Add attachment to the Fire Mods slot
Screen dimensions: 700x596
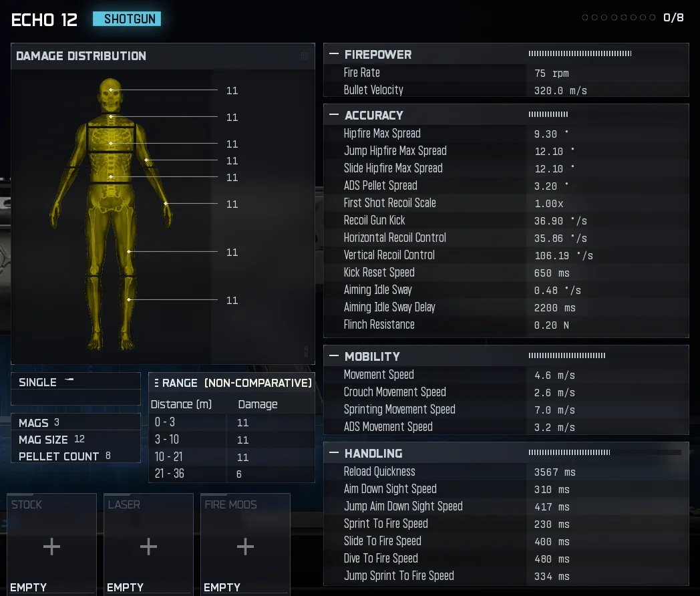coord(245,547)
